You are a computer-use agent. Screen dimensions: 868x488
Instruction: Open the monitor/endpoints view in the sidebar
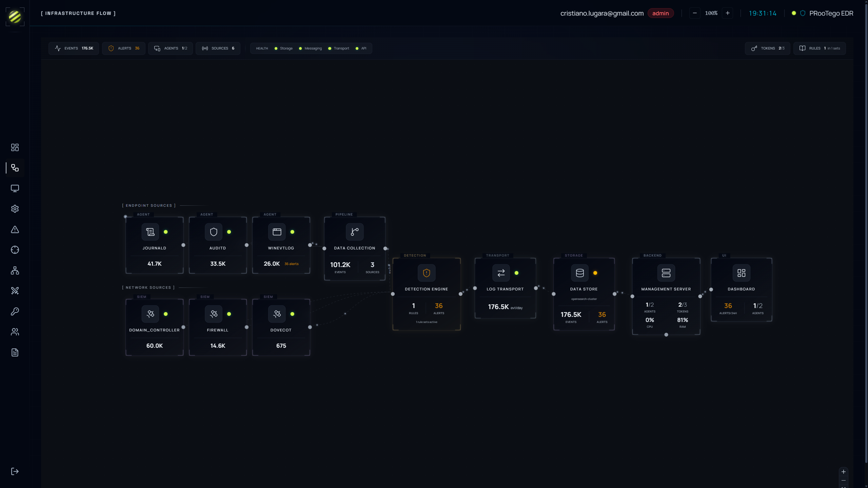15,188
